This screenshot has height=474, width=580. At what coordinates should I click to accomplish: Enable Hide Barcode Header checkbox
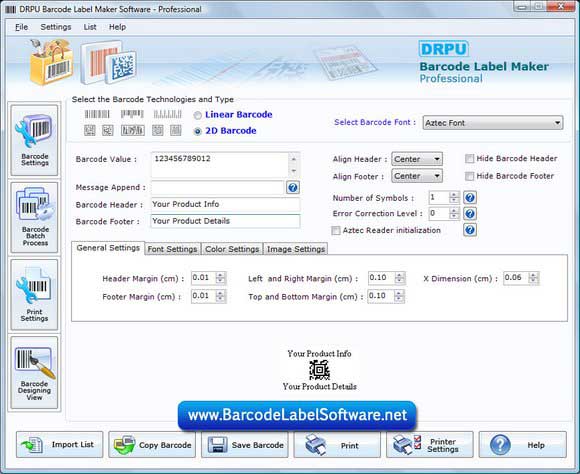(469, 159)
